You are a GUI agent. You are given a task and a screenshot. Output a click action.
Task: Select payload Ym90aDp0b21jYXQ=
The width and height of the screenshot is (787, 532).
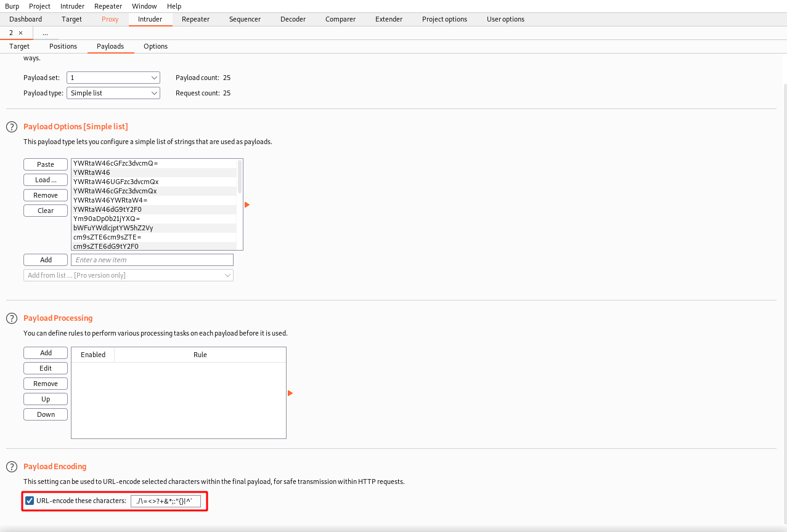[x=154, y=219]
